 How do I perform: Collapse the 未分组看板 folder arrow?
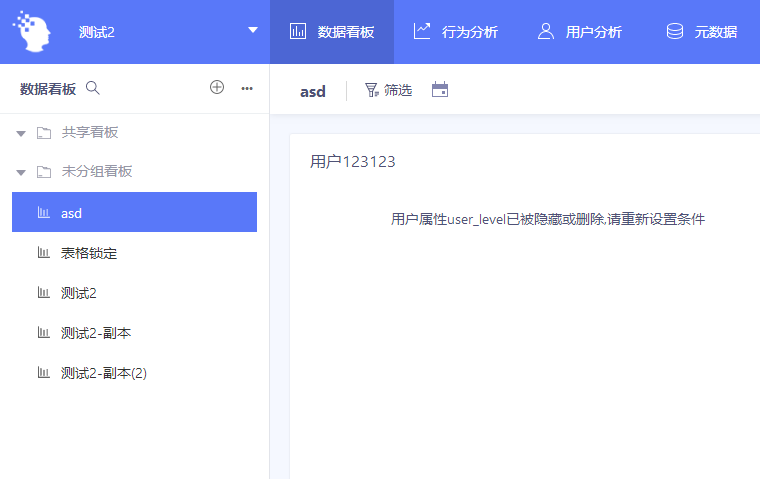20,172
